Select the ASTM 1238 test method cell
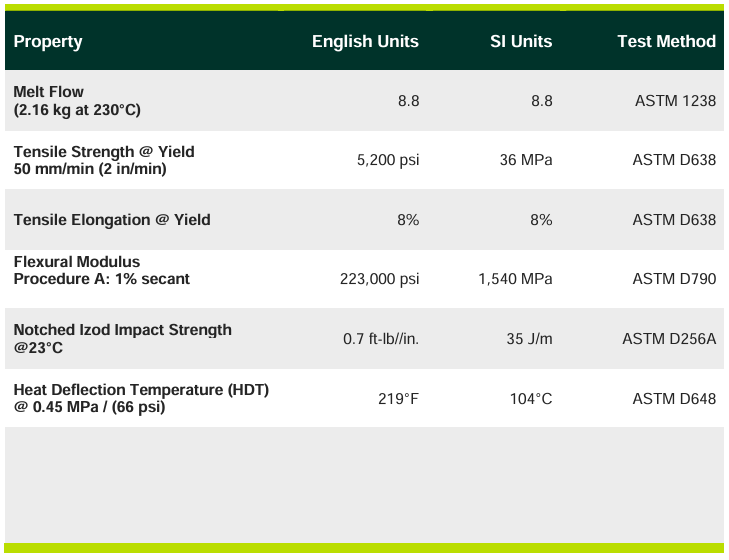 (675, 101)
